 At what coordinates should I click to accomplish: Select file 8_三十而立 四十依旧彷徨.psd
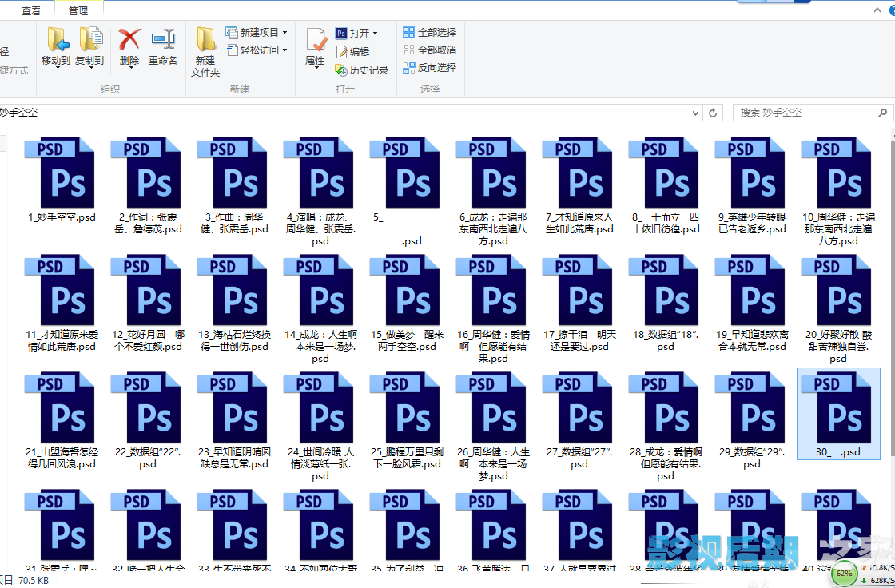(x=665, y=185)
